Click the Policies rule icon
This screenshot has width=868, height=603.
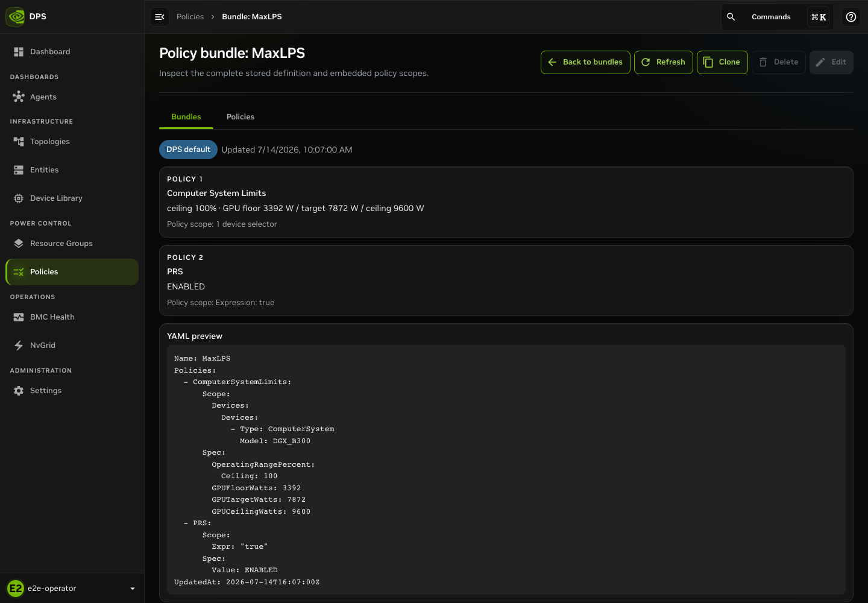click(x=19, y=272)
